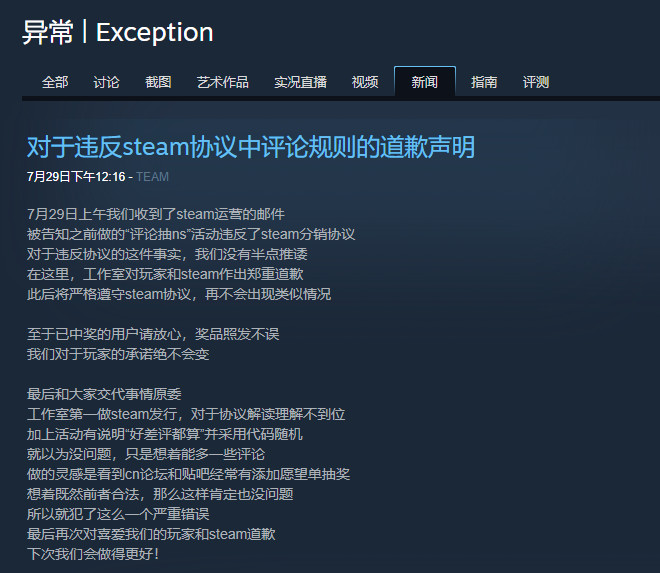Click the closing line 下次我们会做得更好

point(93,554)
